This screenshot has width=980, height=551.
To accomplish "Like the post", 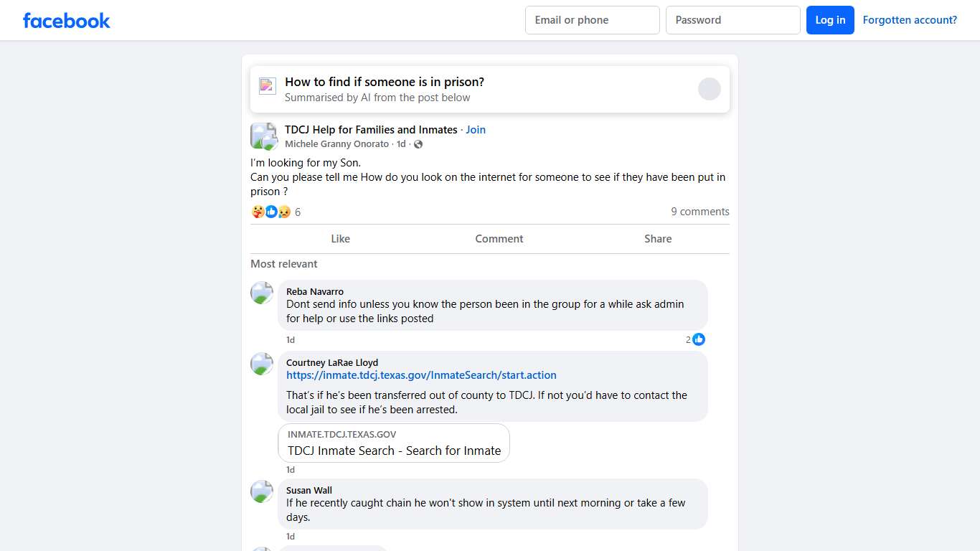I will click(340, 239).
